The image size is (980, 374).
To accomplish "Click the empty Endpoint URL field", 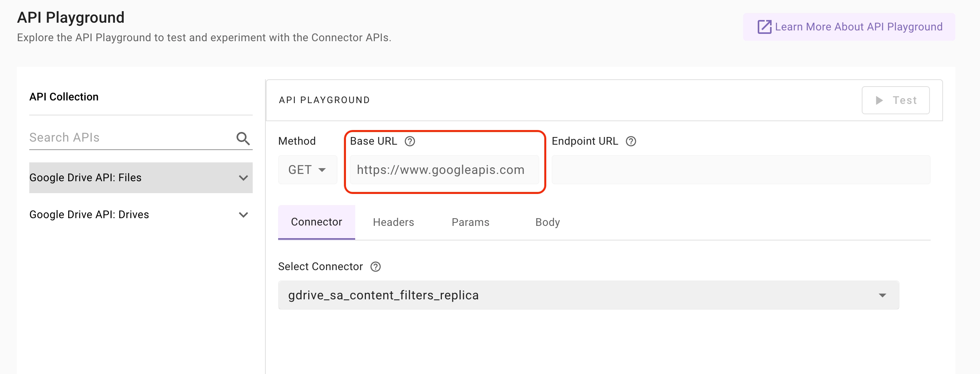I will (741, 170).
